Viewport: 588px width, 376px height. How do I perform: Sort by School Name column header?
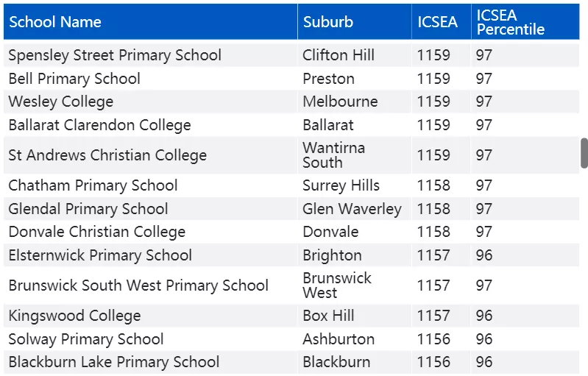(x=150, y=22)
